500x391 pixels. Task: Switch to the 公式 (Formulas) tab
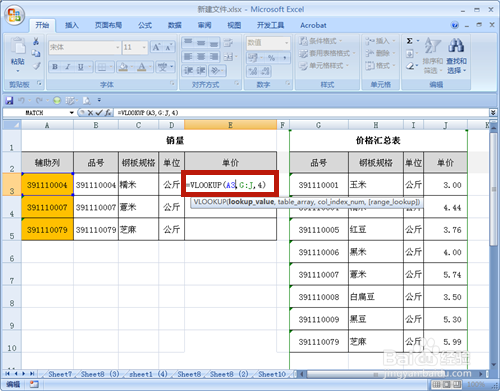point(145,25)
